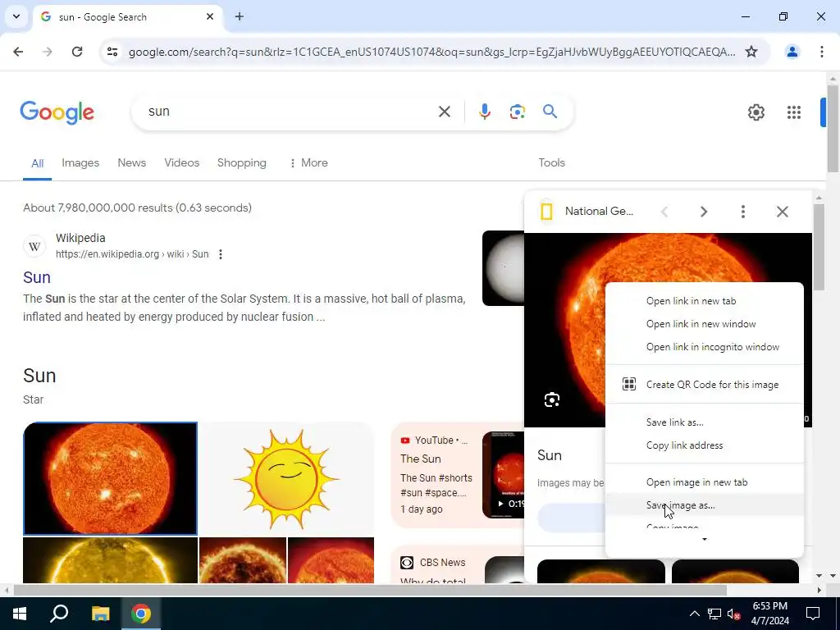Image resolution: width=840 pixels, height=630 pixels.
Task: Expand tab search dropdown arrow
Action: [x=16, y=16]
